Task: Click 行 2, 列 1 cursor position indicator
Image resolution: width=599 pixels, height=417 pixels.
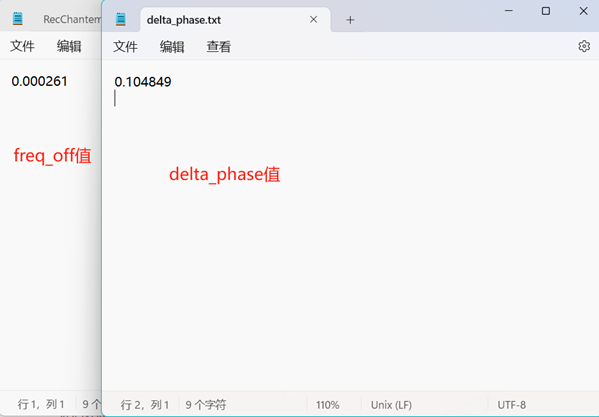Action: click(x=145, y=404)
